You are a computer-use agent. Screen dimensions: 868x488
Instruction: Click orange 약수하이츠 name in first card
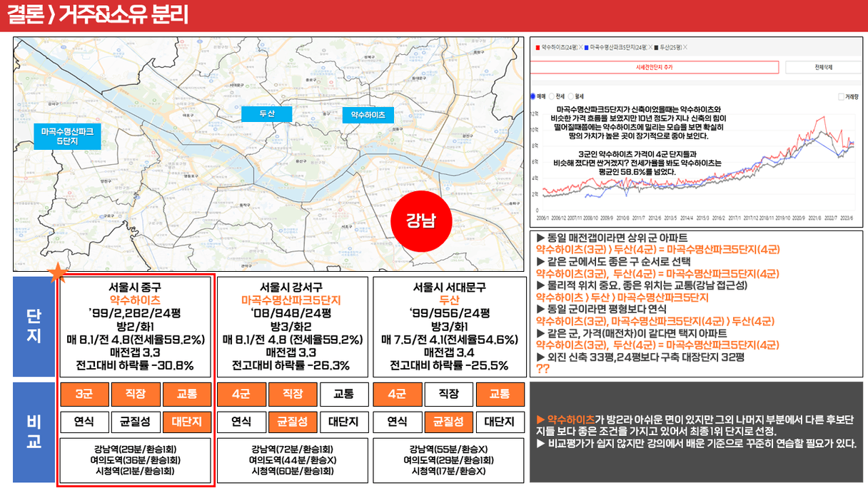click(135, 300)
